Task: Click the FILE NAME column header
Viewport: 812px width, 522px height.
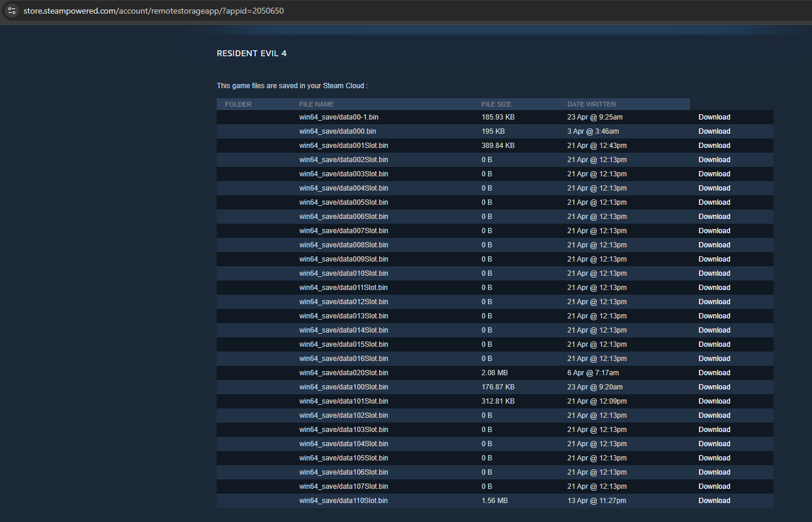Action: 316,104
